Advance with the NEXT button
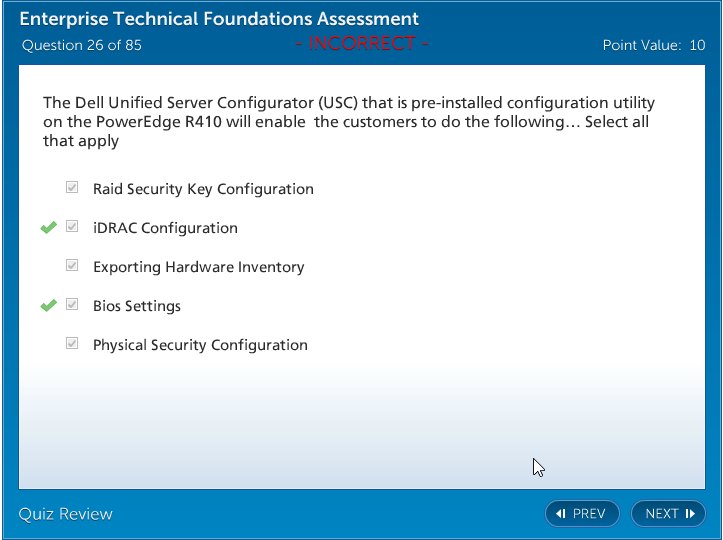 click(x=668, y=513)
